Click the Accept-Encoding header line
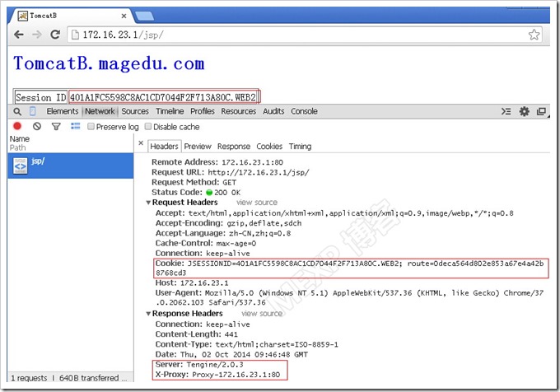 tap(228, 223)
